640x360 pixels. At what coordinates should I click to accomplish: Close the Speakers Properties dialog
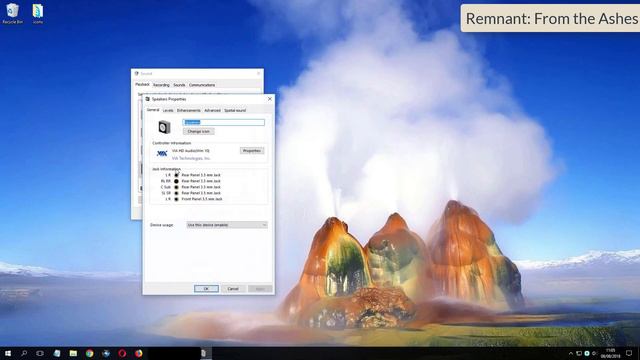click(269, 99)
